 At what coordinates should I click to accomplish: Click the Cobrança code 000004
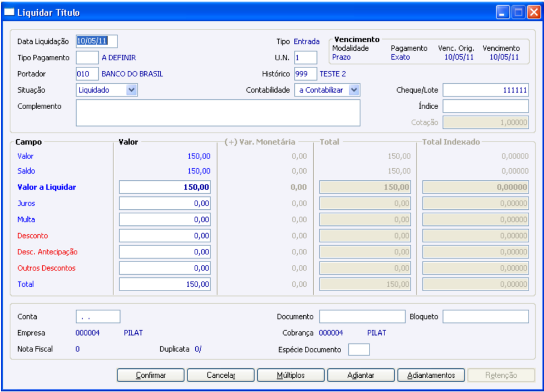point(331,333)
